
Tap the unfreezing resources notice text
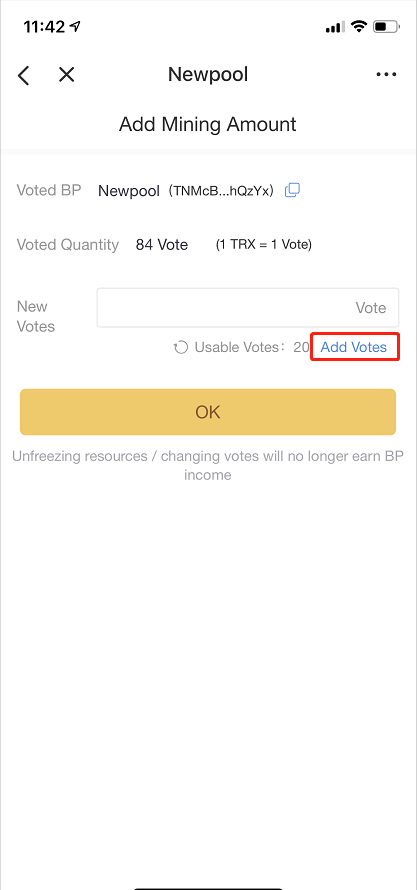pyautogui.click(x=208, y=465)
